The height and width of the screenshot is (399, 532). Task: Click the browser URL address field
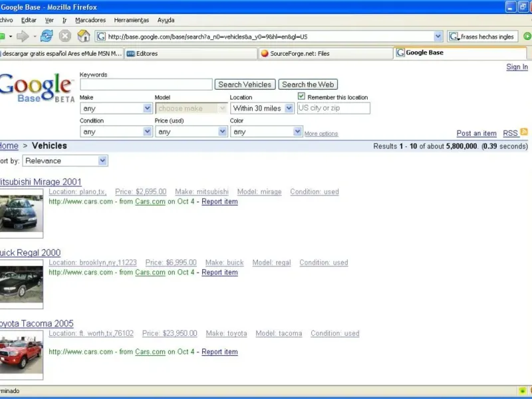click(269, 37)
